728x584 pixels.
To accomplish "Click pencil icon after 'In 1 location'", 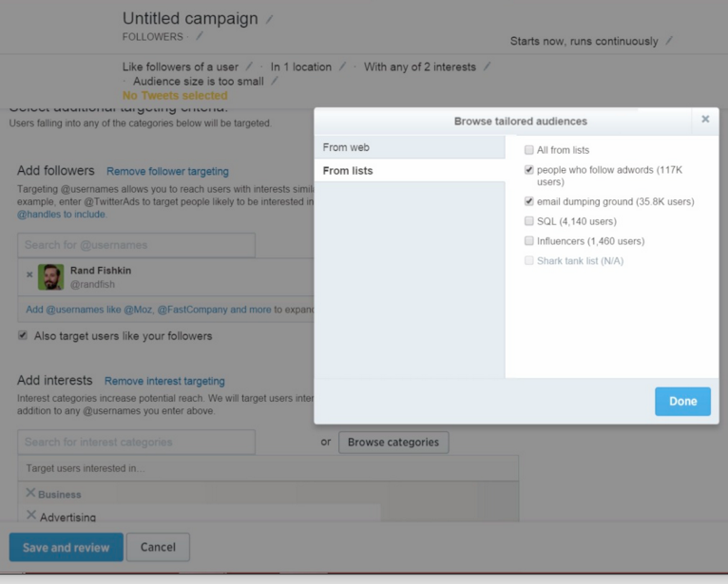I will [342, 66].
